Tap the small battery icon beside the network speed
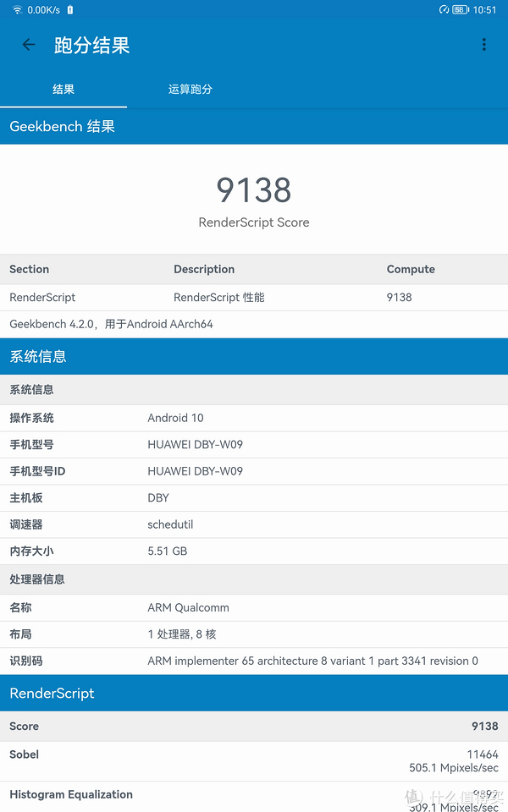508x812 pixels. pyautogui.click(x=70, y=10)
